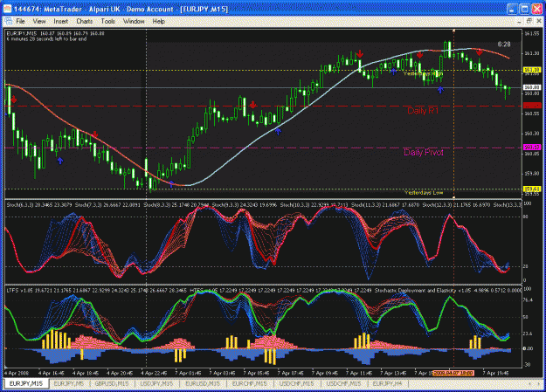Click the red Daily R1 price tag on the scale

[x=532, y=105]
